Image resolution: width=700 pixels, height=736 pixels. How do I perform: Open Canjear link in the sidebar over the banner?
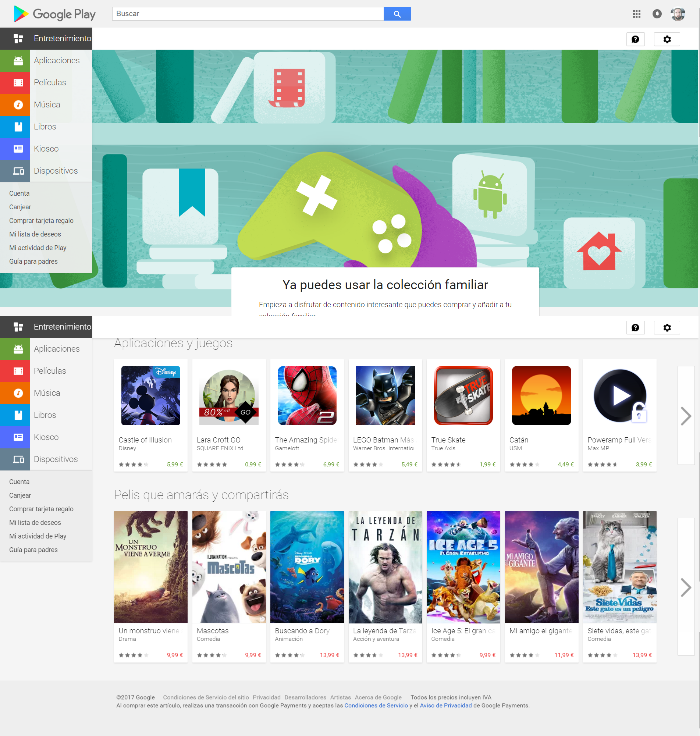point(20,207)
